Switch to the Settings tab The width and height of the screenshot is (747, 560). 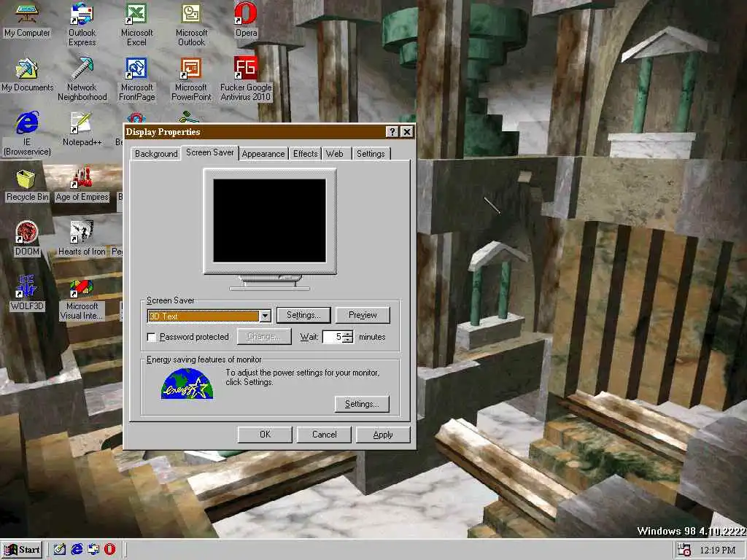point(371,154)
